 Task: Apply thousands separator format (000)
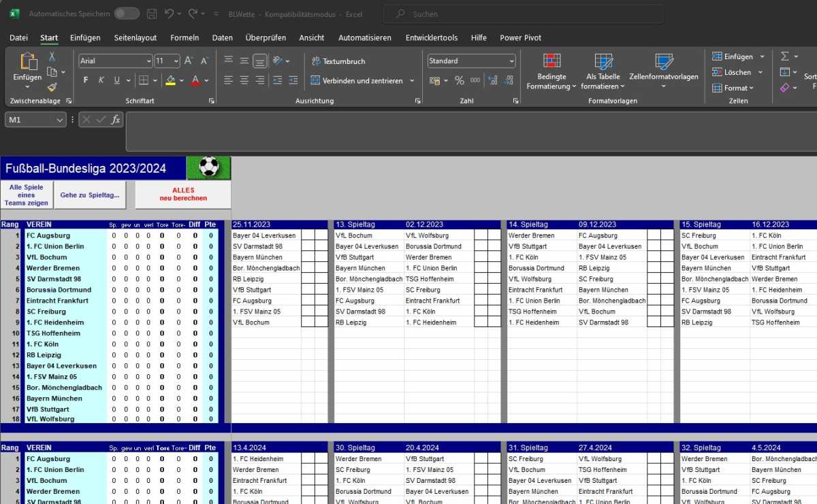[x=475, y=80]
